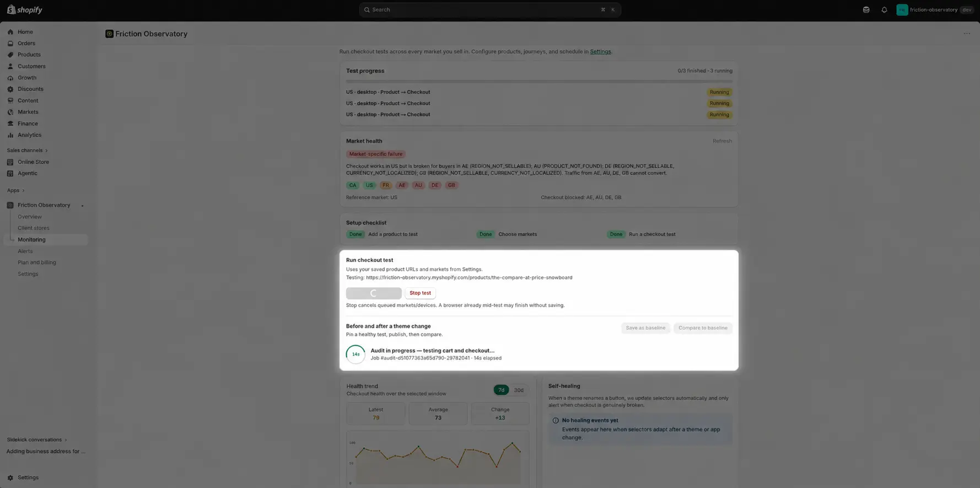Click the 14s circular progress indicator
This screenshot has height=488, width=980.
point(356,355)
